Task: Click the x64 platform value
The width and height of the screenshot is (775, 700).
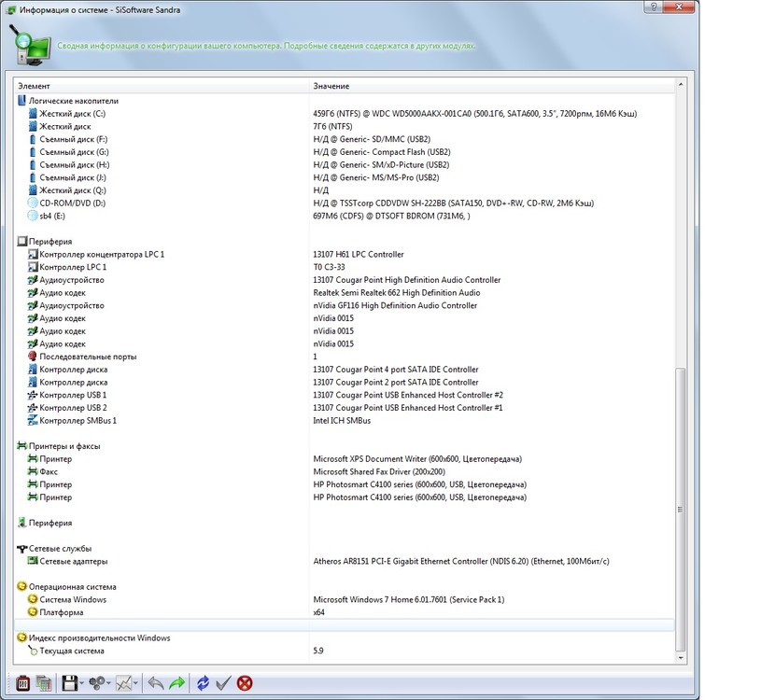Action: point(318,612)
